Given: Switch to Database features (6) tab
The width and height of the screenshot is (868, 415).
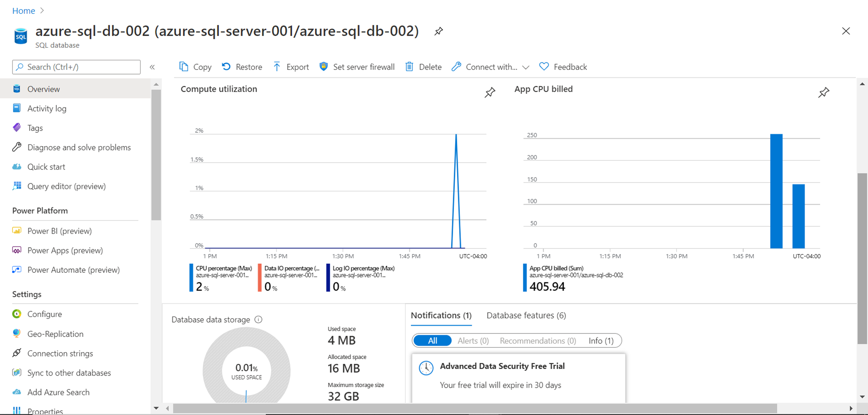Looking at the screenshot, I should (526, 315).
